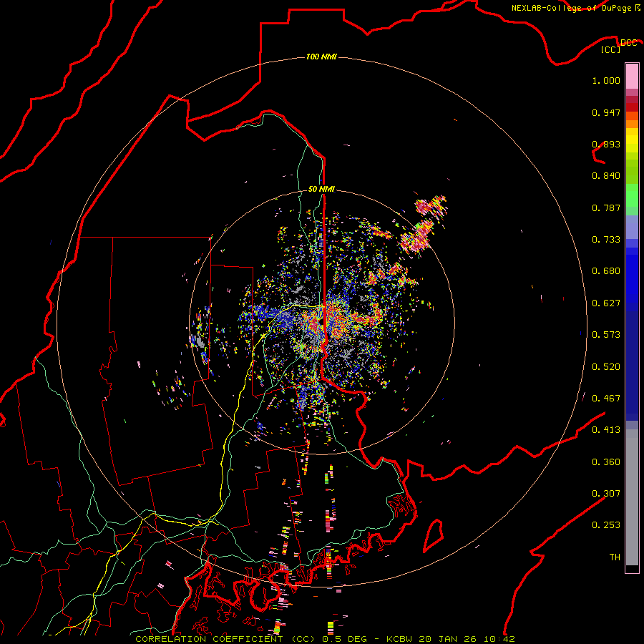The height and width of the screenshot is (644, 644).
Task: Select the 0.413 scale value
Action: (606, 430)
